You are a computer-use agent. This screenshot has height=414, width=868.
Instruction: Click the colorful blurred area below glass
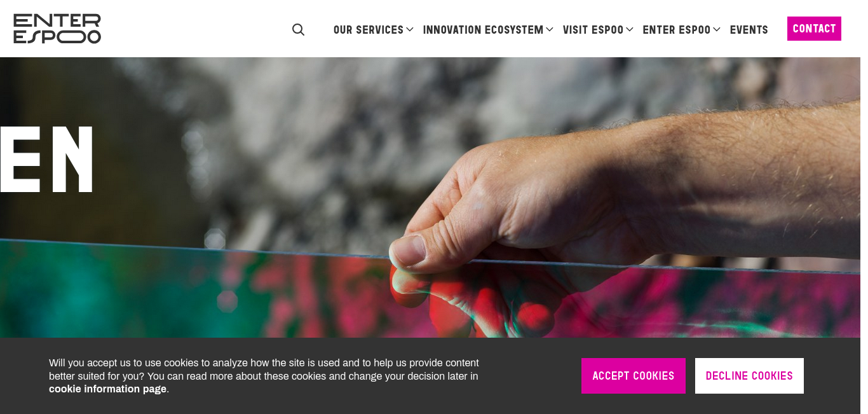coord(191,293)
